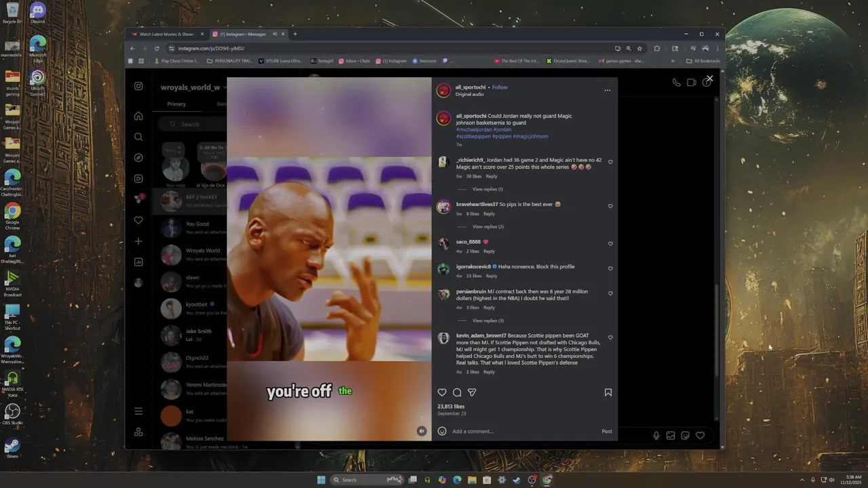Click the Add a comment field
This screenshot has height=488, width=868.
[x=524, y=431]
